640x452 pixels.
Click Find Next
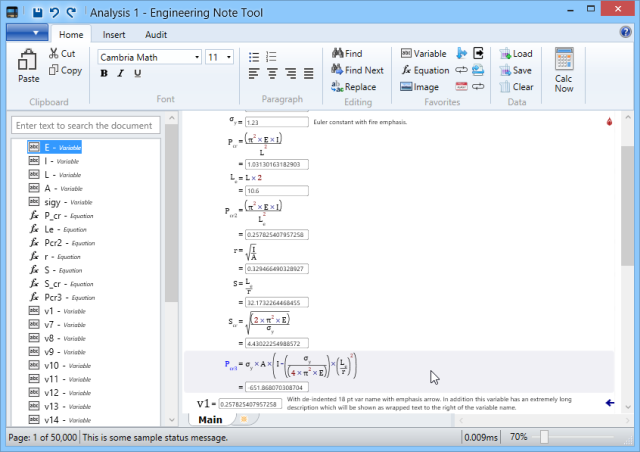(x=358, y=70)
